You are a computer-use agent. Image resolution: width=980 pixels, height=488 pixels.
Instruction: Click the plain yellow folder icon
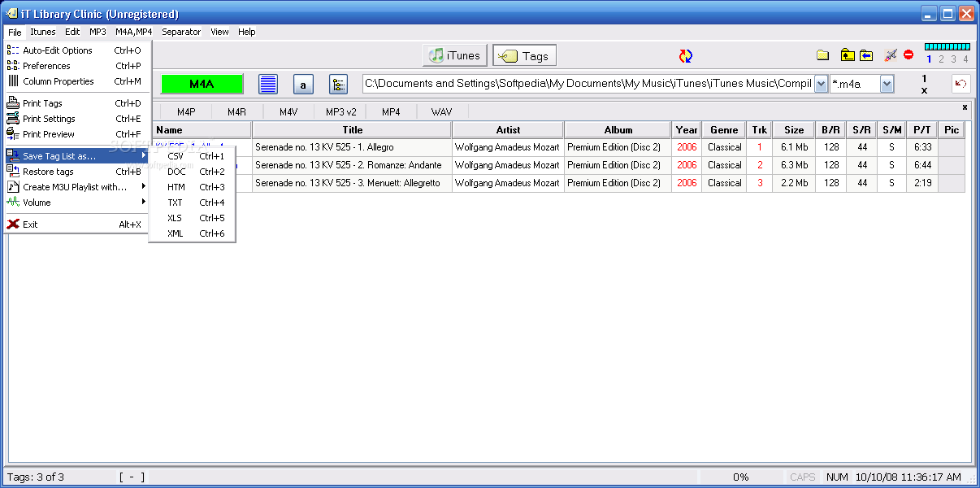tap(822, 55)
